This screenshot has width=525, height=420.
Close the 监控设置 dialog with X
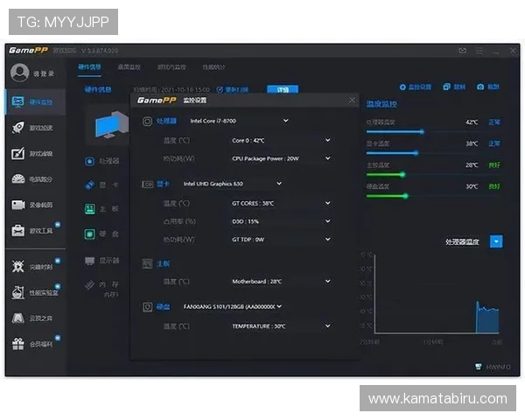pyautogui.click(x=352, y=101)
